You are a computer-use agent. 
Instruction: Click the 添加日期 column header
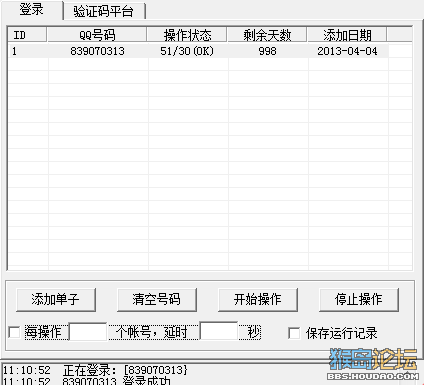coord(347,35)
